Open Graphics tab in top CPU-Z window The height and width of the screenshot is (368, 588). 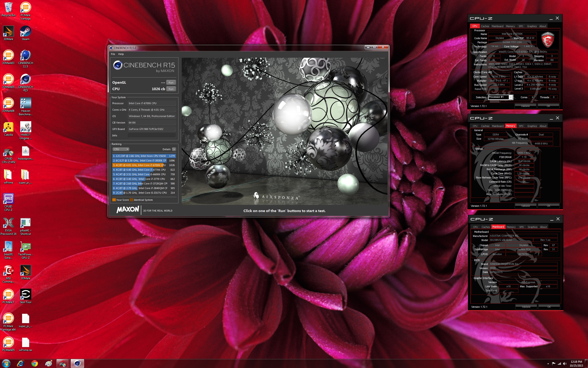point(532,26)
